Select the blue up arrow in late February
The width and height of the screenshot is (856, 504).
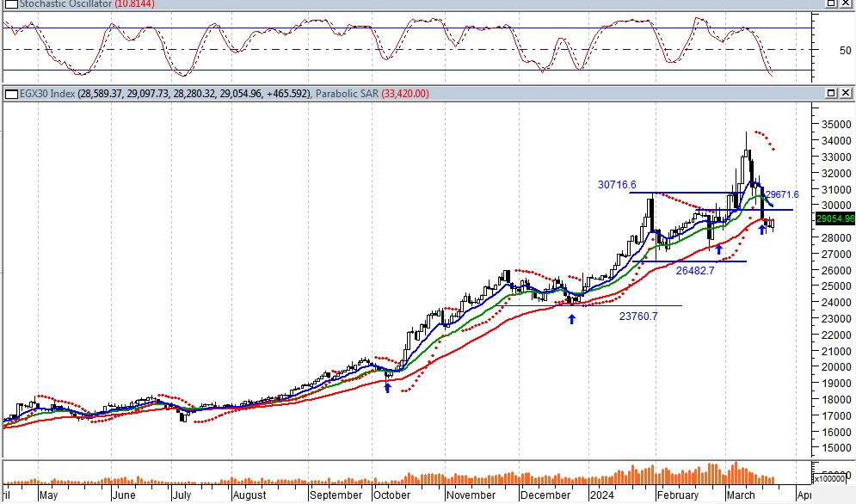719,249
